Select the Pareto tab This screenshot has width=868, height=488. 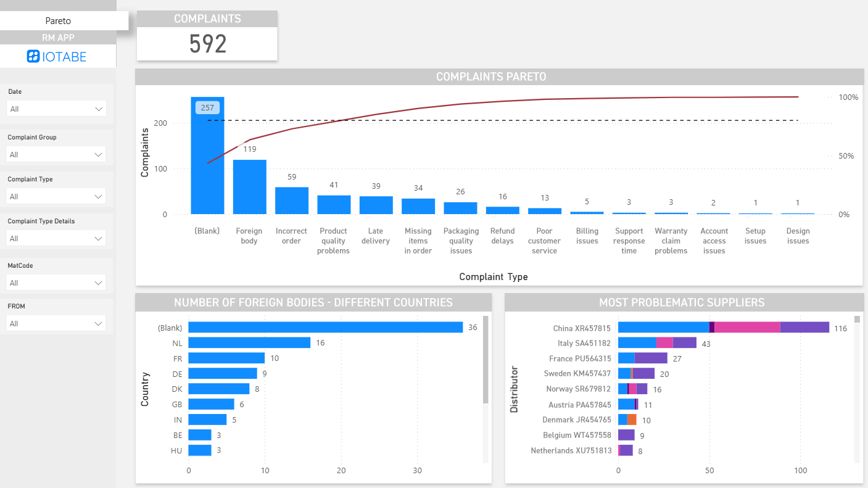58,20
